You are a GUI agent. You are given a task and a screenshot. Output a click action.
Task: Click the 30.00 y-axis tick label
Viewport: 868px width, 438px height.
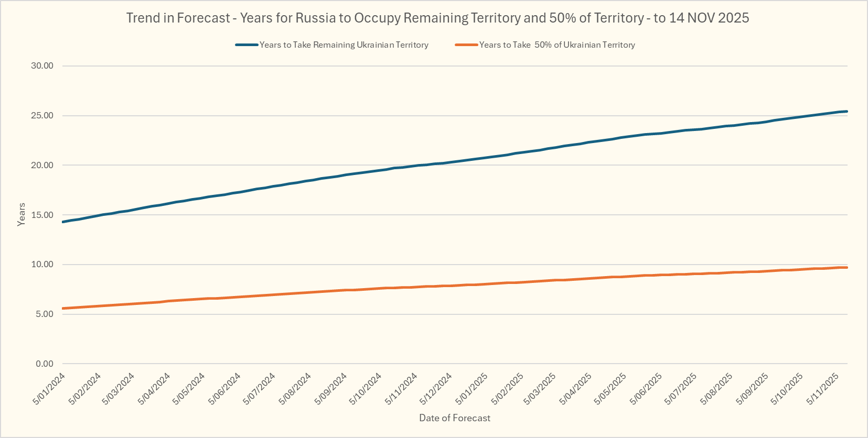(x=42, y=66)
